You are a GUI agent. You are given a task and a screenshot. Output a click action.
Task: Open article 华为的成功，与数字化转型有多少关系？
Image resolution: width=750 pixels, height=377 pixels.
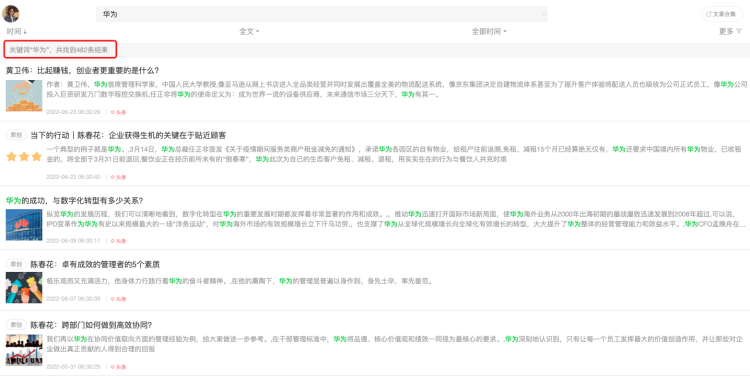pyautogui.click(x=74, y=200)
